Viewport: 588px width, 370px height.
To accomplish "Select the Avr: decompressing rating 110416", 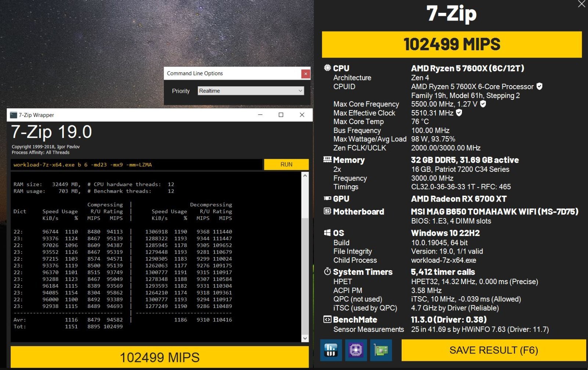I will tap(222, 320).
